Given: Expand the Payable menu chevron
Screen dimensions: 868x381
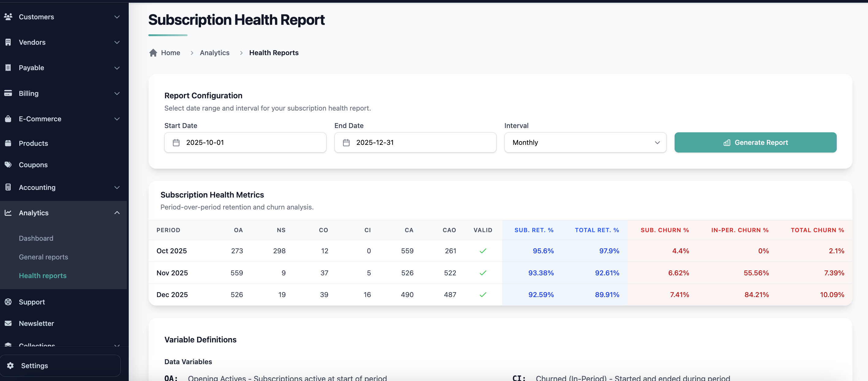Looking at the screenshot, I should click(x=116, y=68).
